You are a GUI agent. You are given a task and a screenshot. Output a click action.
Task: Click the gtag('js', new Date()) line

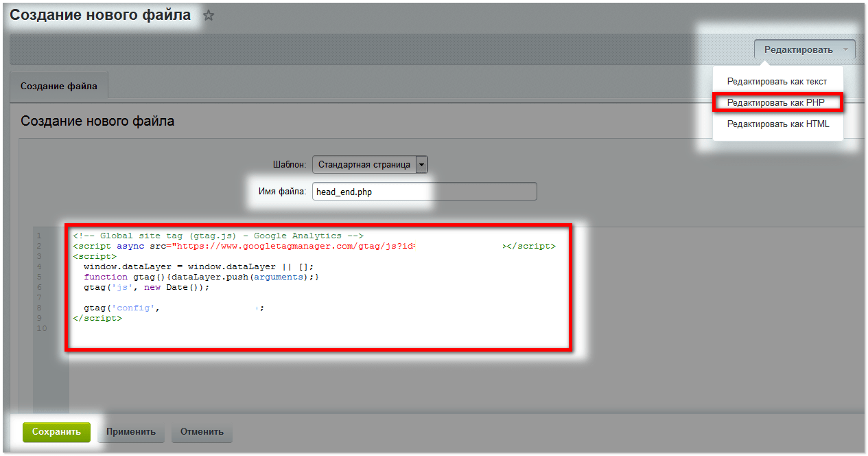(146, 287)
